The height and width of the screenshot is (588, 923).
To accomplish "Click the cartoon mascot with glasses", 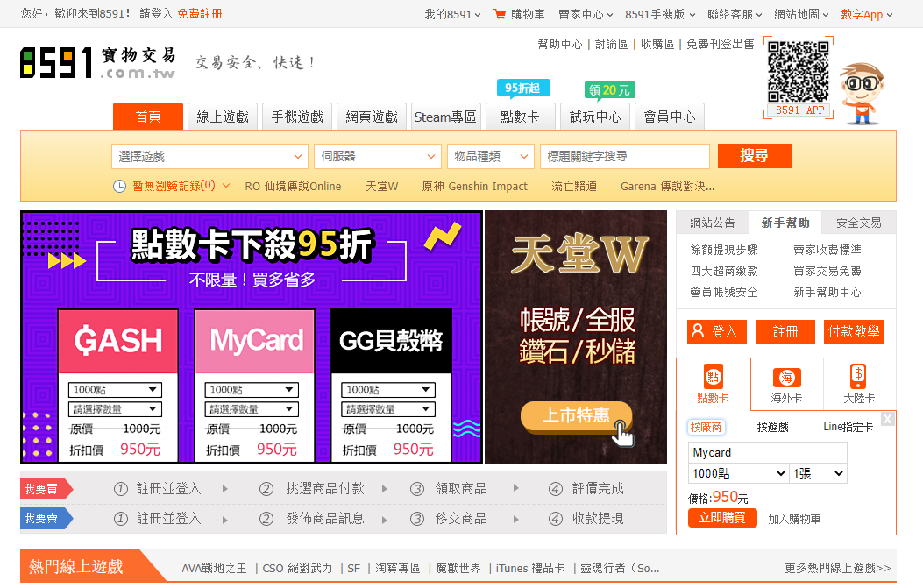I will tap(861, 94).
